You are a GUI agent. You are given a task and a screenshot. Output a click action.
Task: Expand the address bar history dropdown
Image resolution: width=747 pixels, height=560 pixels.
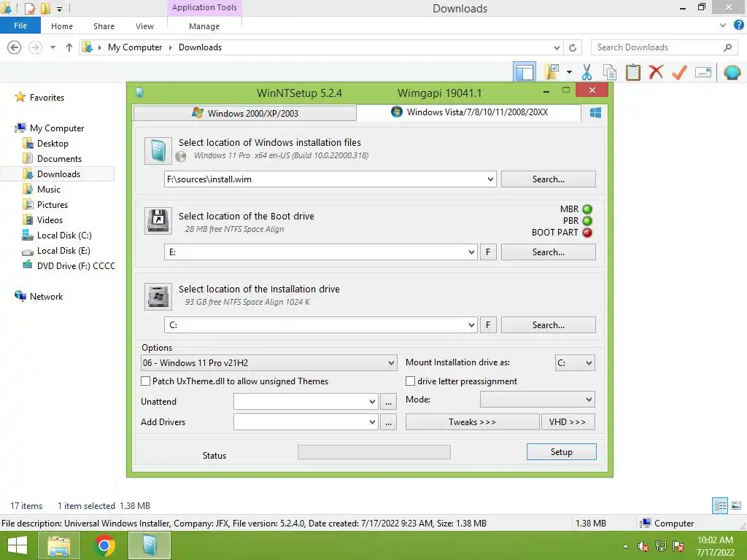pos(557,47)
